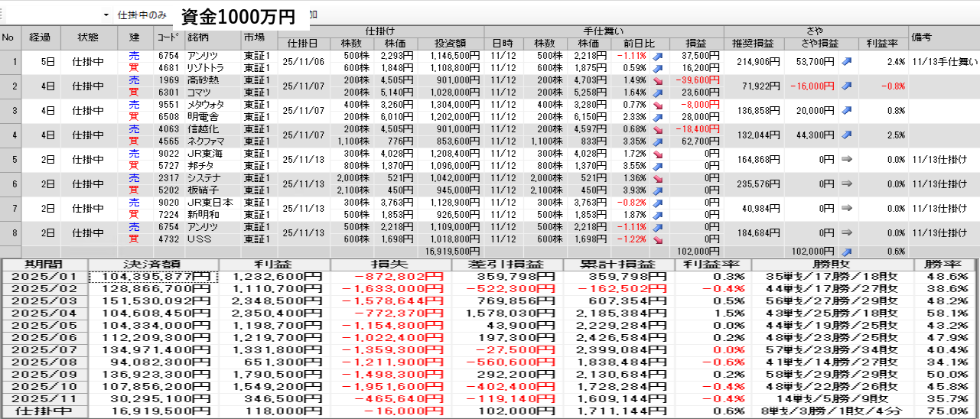This screenshot has height=419, width=980.
Task: Click red arrow next to 0.77% メタウォタ change
Action: point(656,105)
